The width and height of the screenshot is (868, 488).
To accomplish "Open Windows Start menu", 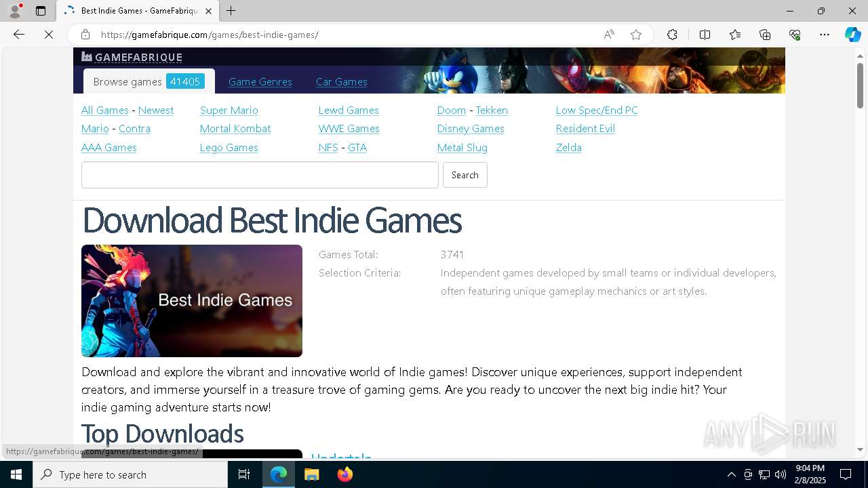I will 16,474.
